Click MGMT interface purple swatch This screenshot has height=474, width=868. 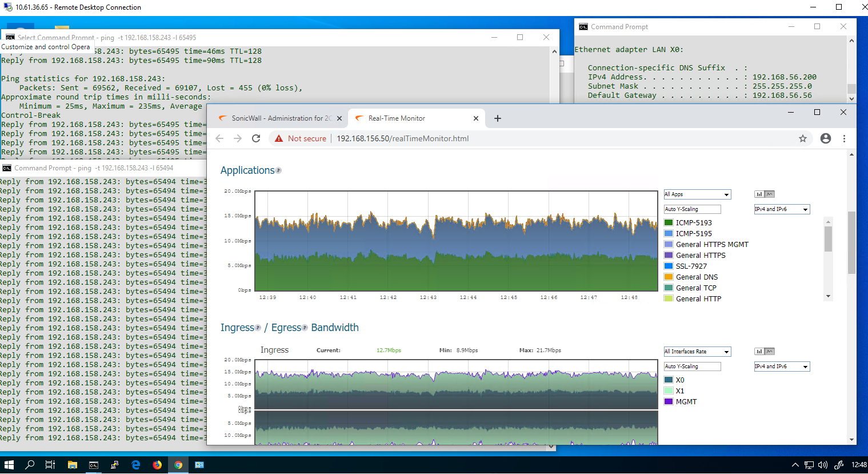point(669,401)
